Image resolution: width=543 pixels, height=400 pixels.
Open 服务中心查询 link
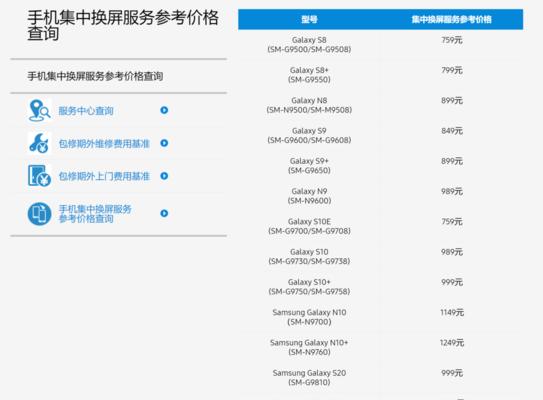86,111
